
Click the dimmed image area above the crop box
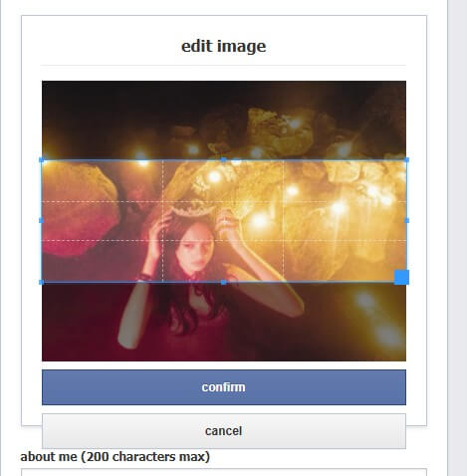pos(224,120)
